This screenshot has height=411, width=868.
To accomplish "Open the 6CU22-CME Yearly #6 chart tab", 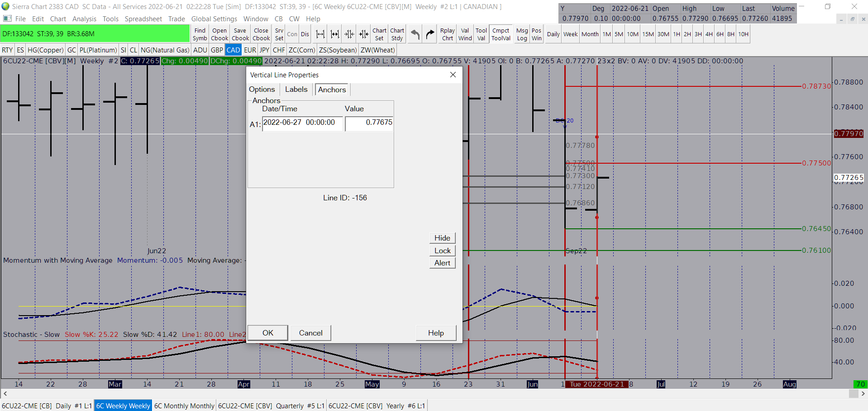I will [x=377, y=406].
